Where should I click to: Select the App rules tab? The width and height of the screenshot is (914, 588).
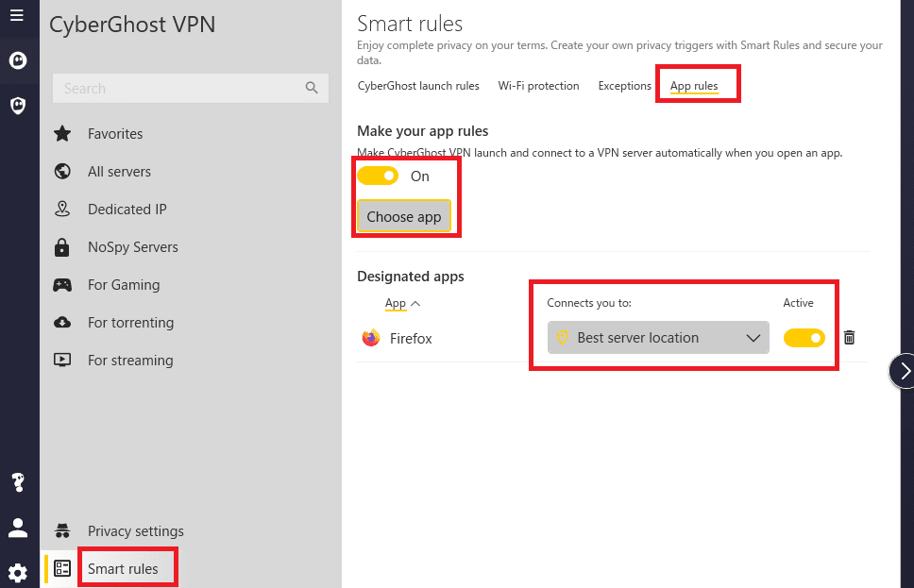[694, 86]
